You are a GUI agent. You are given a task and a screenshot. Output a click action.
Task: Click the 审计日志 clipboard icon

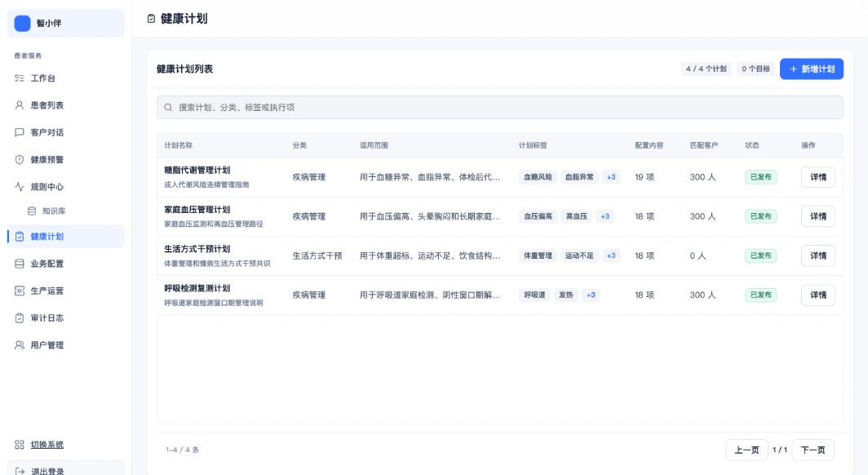[x=20, y=317]
